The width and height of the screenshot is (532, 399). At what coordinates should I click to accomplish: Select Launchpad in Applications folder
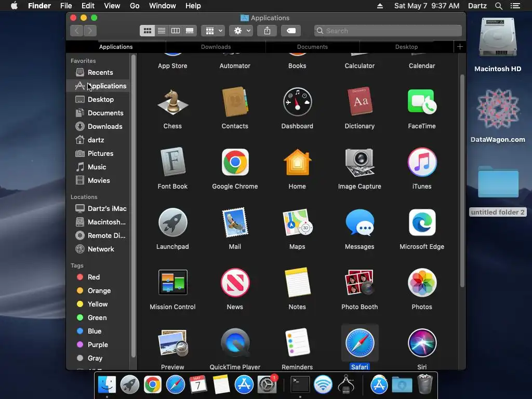(172, 222)
